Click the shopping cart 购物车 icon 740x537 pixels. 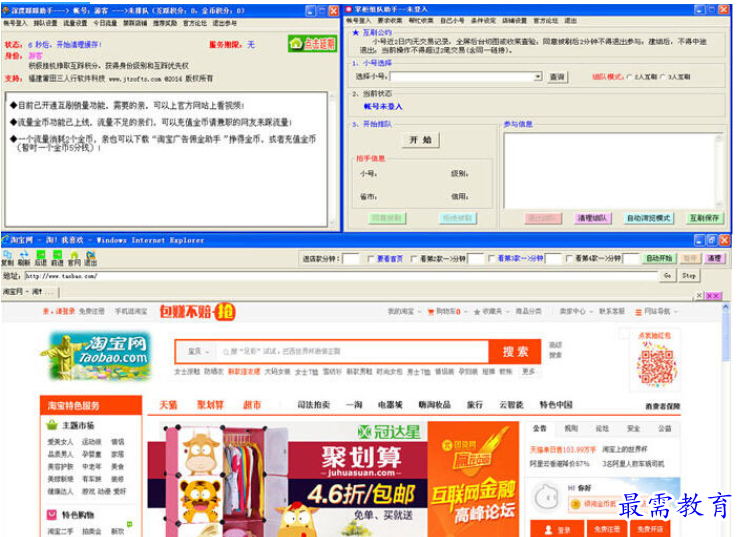[430, 311]
